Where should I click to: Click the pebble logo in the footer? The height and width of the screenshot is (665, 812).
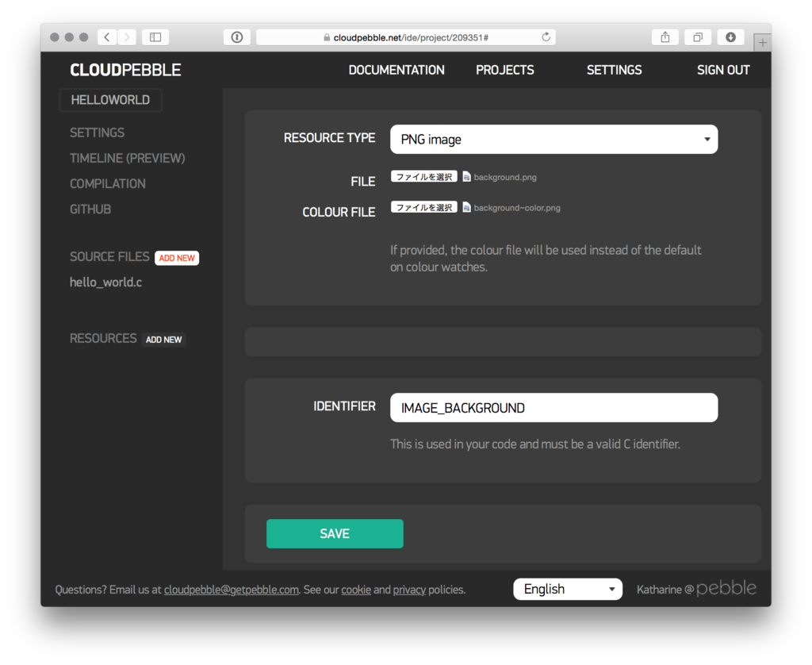click(726, 588)
